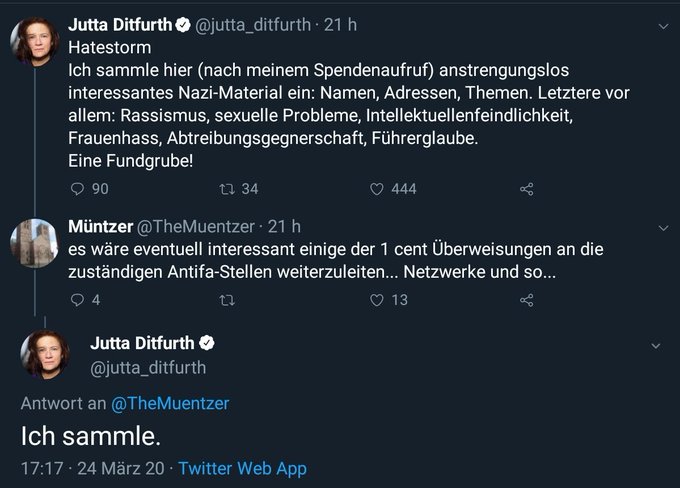Viewport: 680px width, 488px height.
Task: Reply to Müntzer's tweet
Action: pos(79,300)
